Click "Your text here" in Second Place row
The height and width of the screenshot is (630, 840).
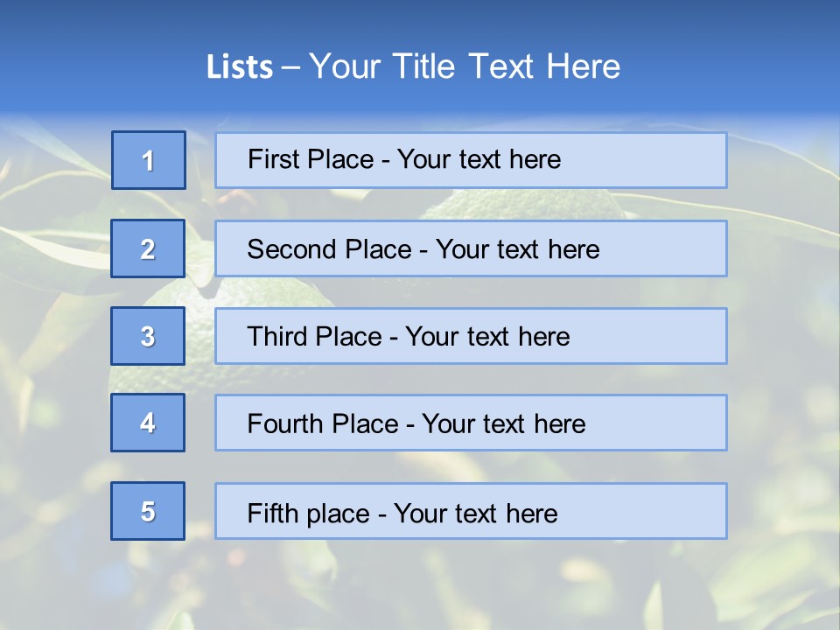(517, 249)
